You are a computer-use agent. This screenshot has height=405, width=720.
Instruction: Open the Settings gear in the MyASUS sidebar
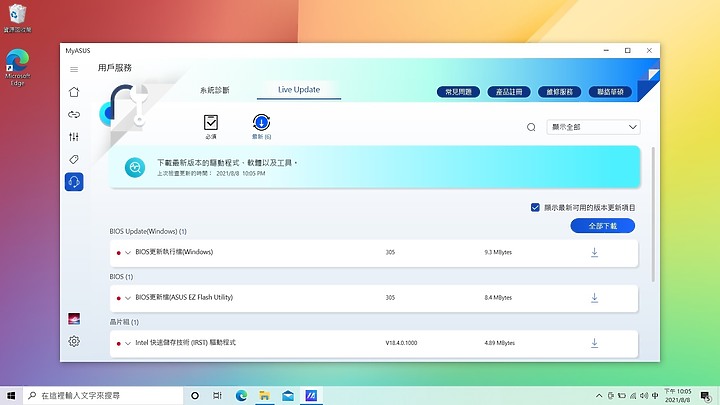pyautogui.click(x=74, y=341)
